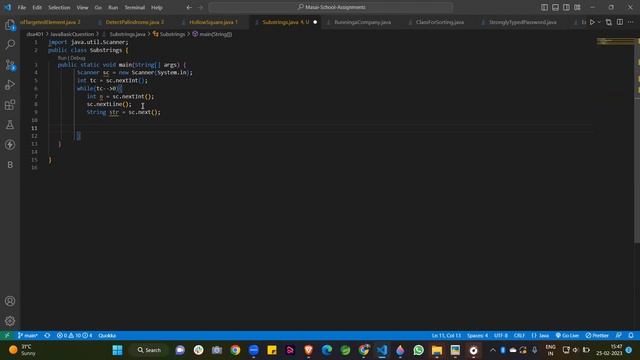Click Prettier in the status bar

coord(597,335)
